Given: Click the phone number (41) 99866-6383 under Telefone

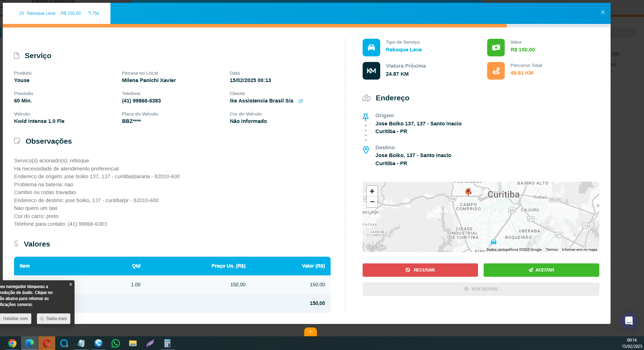Looking at the screenshot, I should tap(141, 101).
